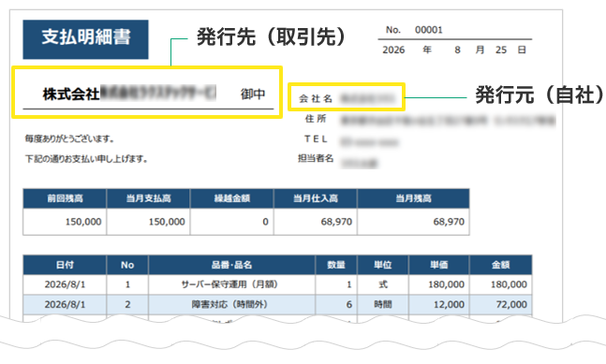Click the No header in the detail table
606x364 pixels.
127,265
